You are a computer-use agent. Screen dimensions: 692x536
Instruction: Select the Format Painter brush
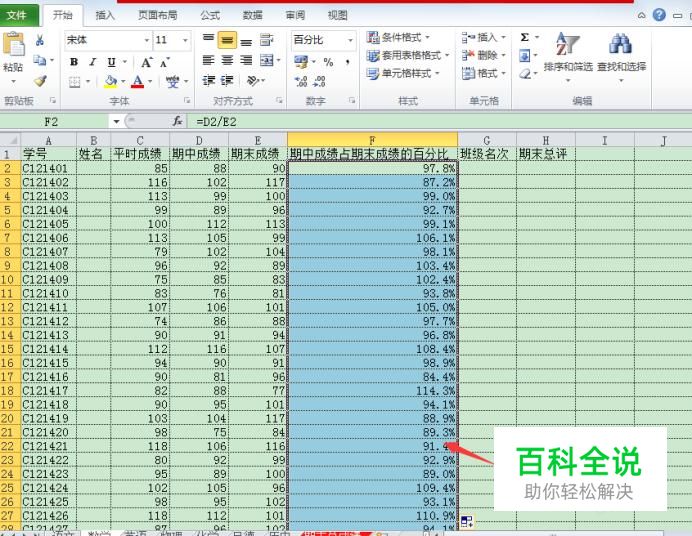pyautogui.click(x=40, y=81)
